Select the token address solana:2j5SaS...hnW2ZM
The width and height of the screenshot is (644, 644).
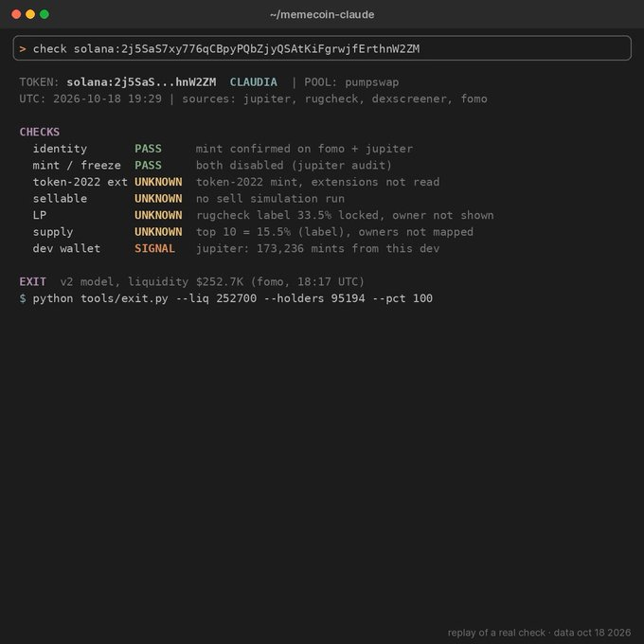pyautogui.click(x=141, y=82)
